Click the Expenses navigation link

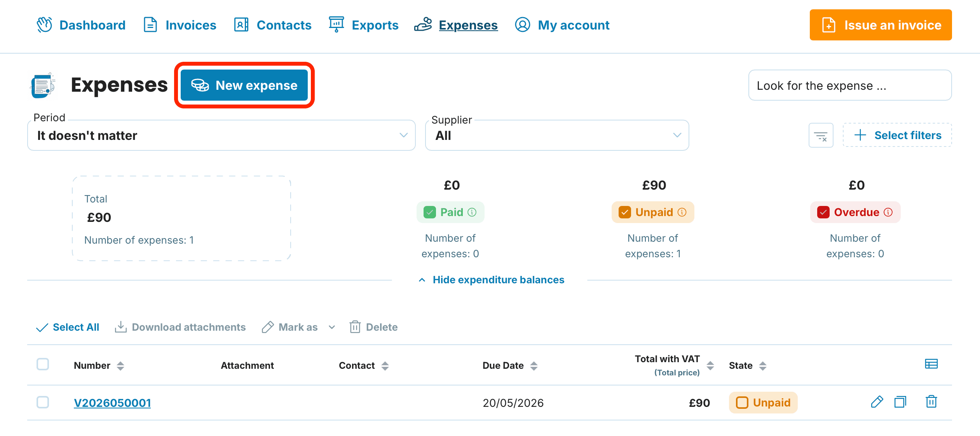[456, 25]
